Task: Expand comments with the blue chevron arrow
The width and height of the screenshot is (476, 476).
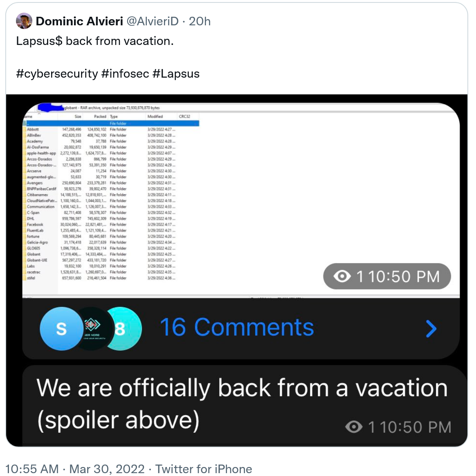Action: click(x=431, y=329)
